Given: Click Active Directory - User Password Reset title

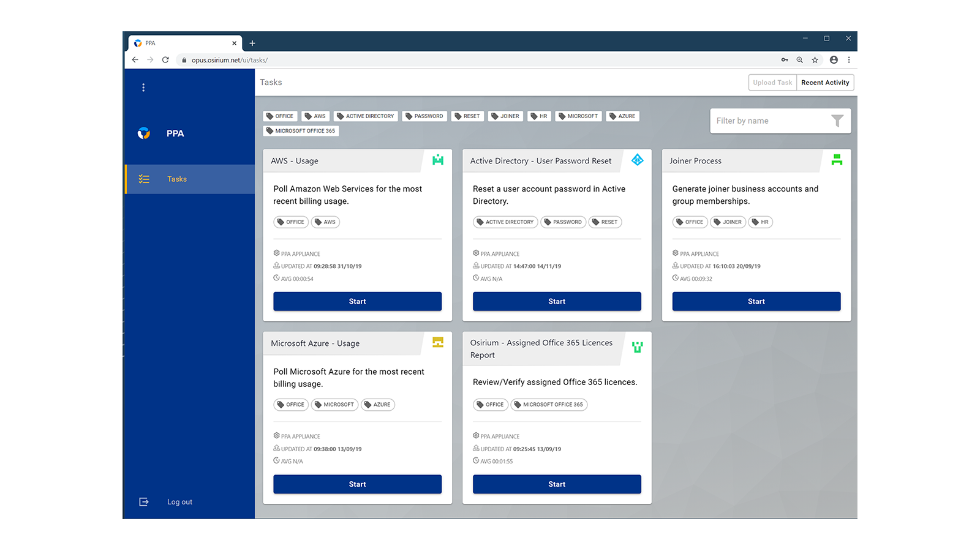Looking at the screenshot, I should (x=541, y=161).
